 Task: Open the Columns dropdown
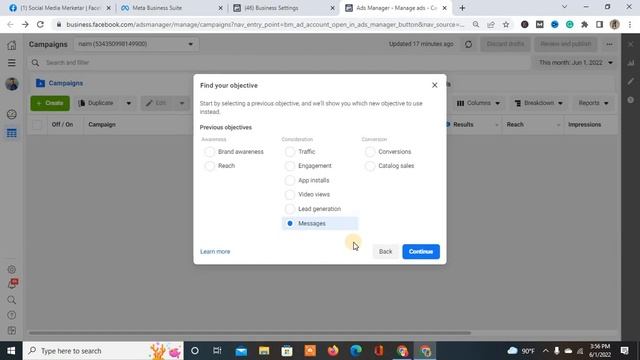pos(478,103)
